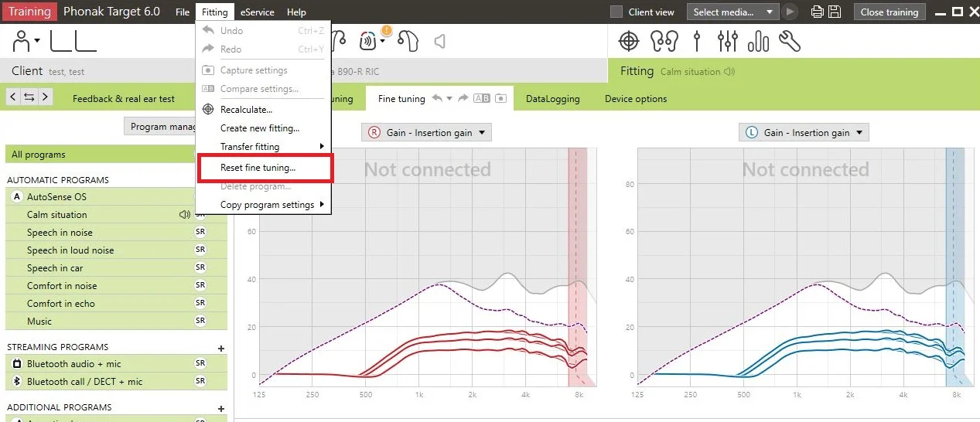The image size is (980, 422).
Task: Click the Bluetooth call / DECT icon
Action: point(17,381)
